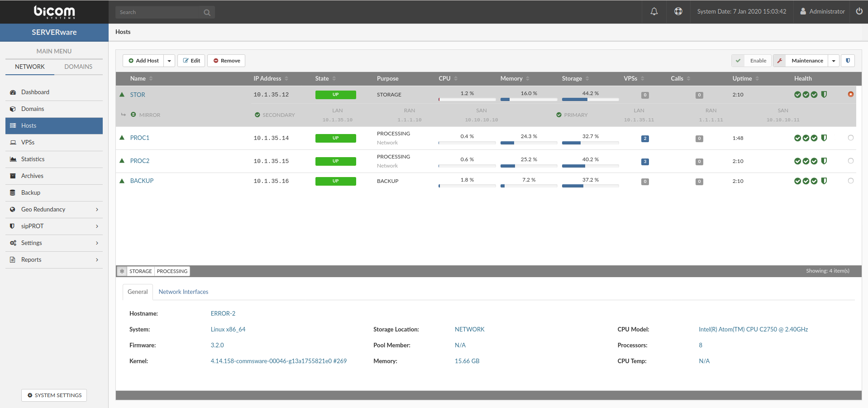Open the Add Host dropdown arrow
The width and height of the screenshot is (868, 408).
pos(169,61)
